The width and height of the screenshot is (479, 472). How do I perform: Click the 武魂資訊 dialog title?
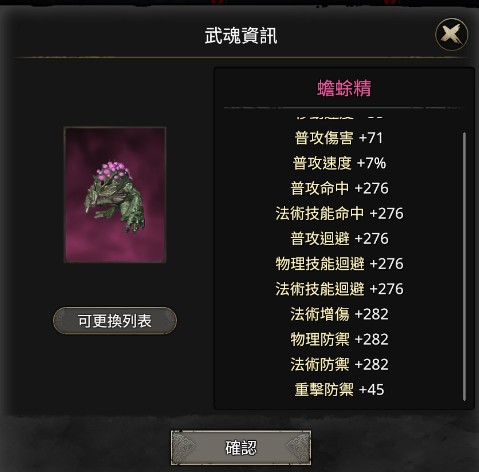pyautogui.click(x=241, y=36)
